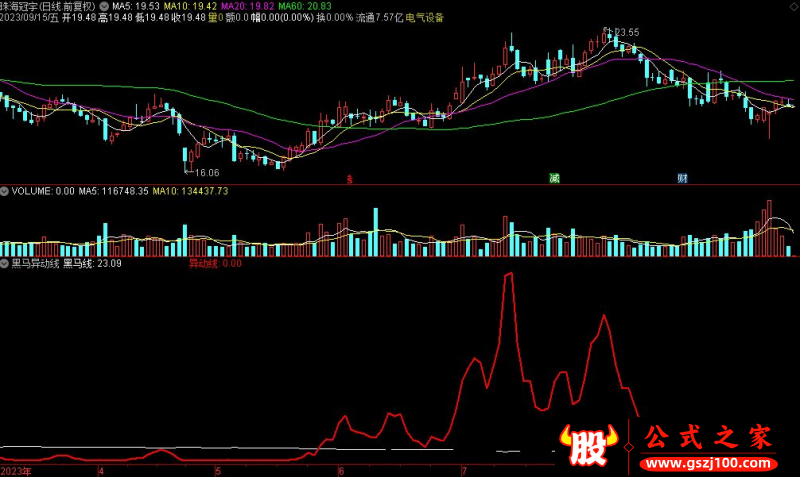Click the MA10: 19.42 label
Image resolution: width=800 pixels, height=477 pixels.
(190, 7)
